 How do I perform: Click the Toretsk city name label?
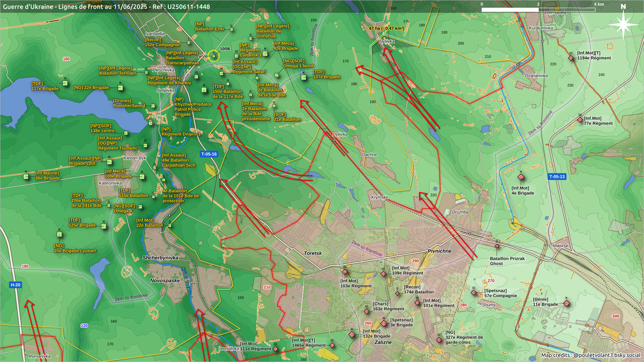click(x=313, y=253)
